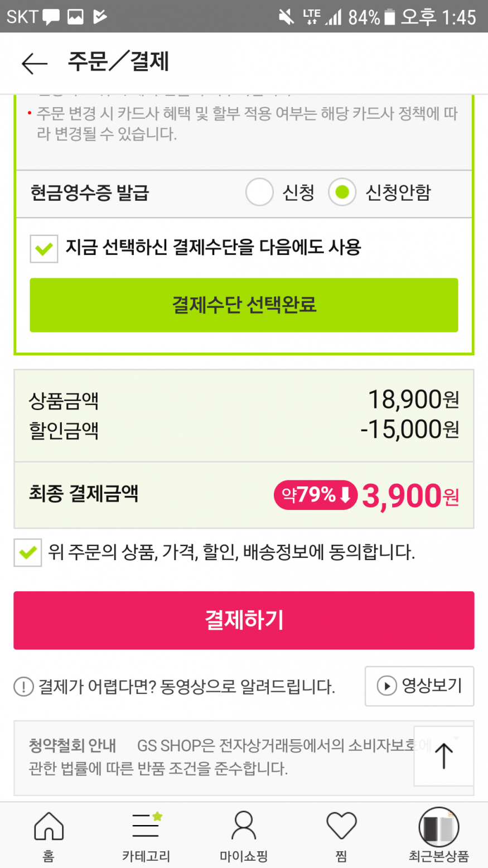Tap the 주문/결제 page title
The image size is (488, 868).
coord(118,61)
